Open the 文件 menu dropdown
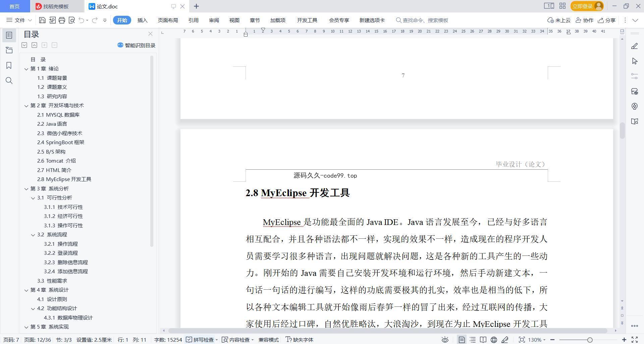This screenshot has width=644, height=344. 19,20
